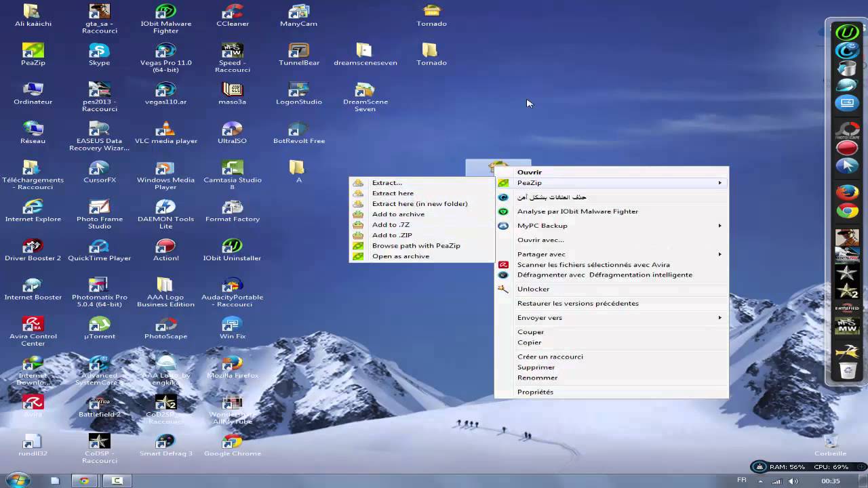This screenshot has width=868, height=488.
Task: Open the Windows Start menu
Action: point(18,481)
